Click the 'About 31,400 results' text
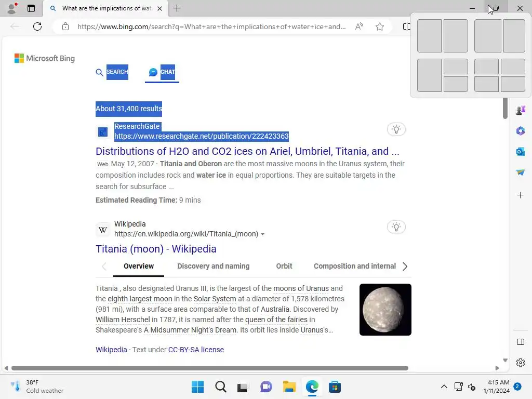The image size is (532, 399). point(129,109)
